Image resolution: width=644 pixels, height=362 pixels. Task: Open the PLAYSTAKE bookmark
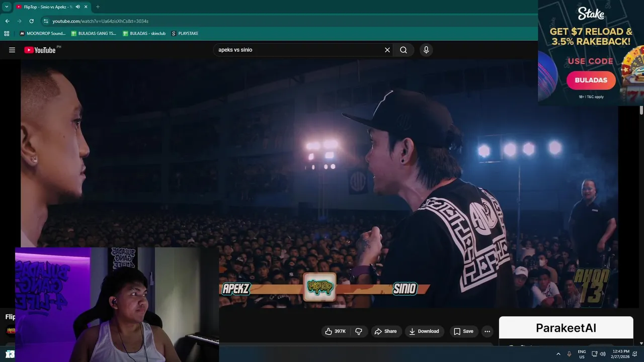185,34
